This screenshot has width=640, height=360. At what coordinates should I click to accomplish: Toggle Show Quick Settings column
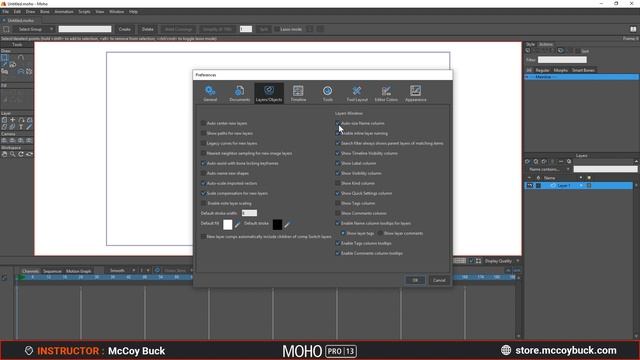[x=338, y=193]
